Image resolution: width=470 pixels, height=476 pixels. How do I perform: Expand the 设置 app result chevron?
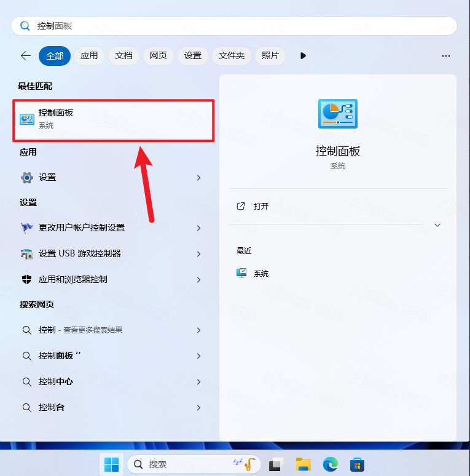pyautogui.click(x=198, y=178)
